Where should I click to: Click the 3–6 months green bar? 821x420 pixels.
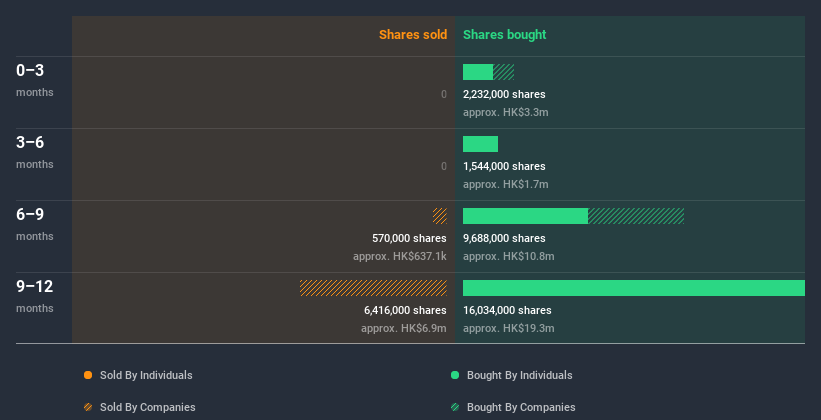480,144
